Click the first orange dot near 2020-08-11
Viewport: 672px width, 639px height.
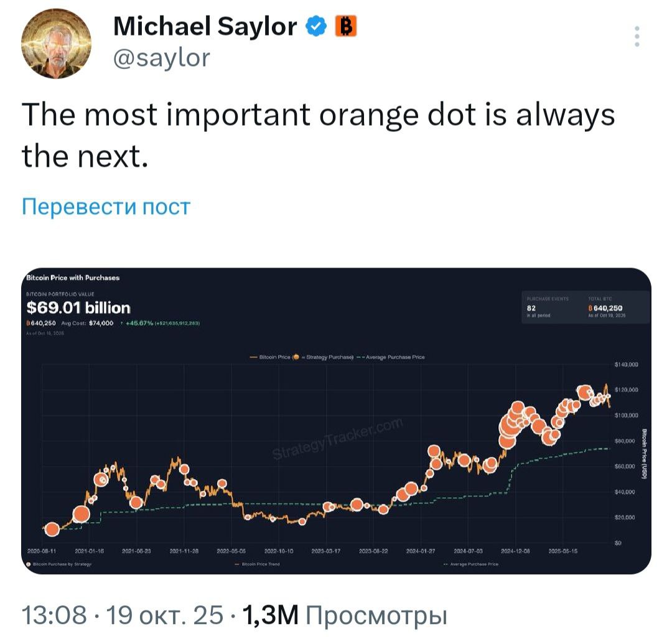52,529
